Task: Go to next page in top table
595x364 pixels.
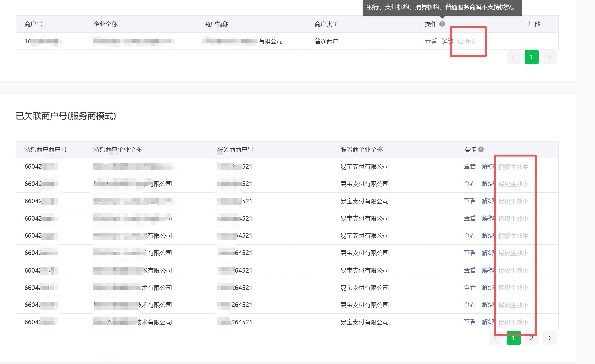Action: coord(550,57)
